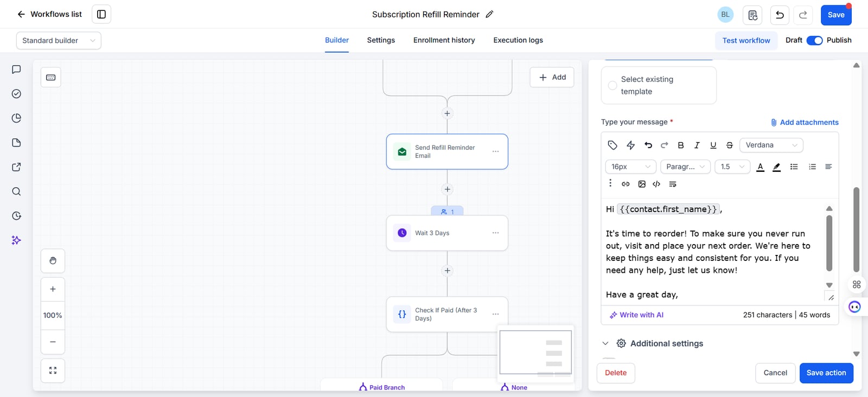Toggle italic formatting in message editor
Image resolution: width=868 pixels, height=397 pixels.
pyautogui.click(x=697, y=145)
